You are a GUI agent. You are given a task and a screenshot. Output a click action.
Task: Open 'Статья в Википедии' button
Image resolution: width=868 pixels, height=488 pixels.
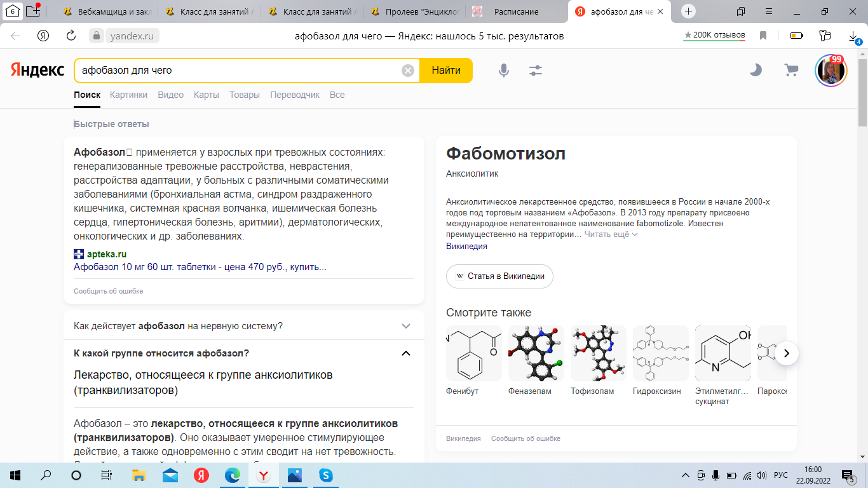pyautogui.click(x=499, y=276)
